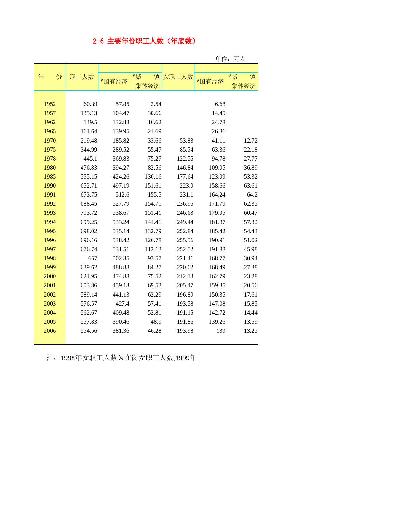Click the footnote starting with 注：1998年女职工人数

pyautogui.click(x=121, y=358)
